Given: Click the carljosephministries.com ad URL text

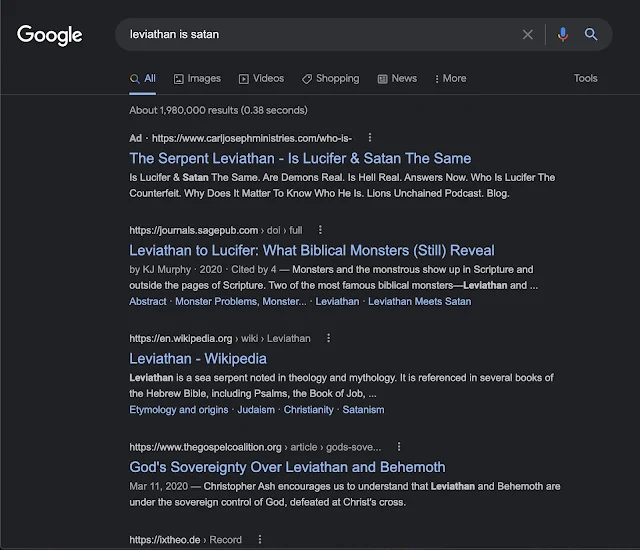Looking at the screenshot, I should point(252,138).
